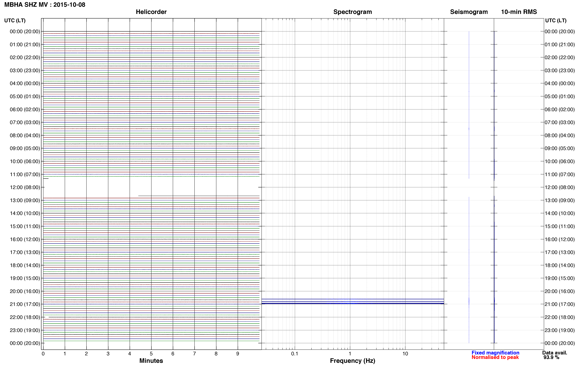Image resolution: width=588 pixels, height=368 pixels.
Task: Click the left 19:00 (15:00) time label
Action: [25, 278]
